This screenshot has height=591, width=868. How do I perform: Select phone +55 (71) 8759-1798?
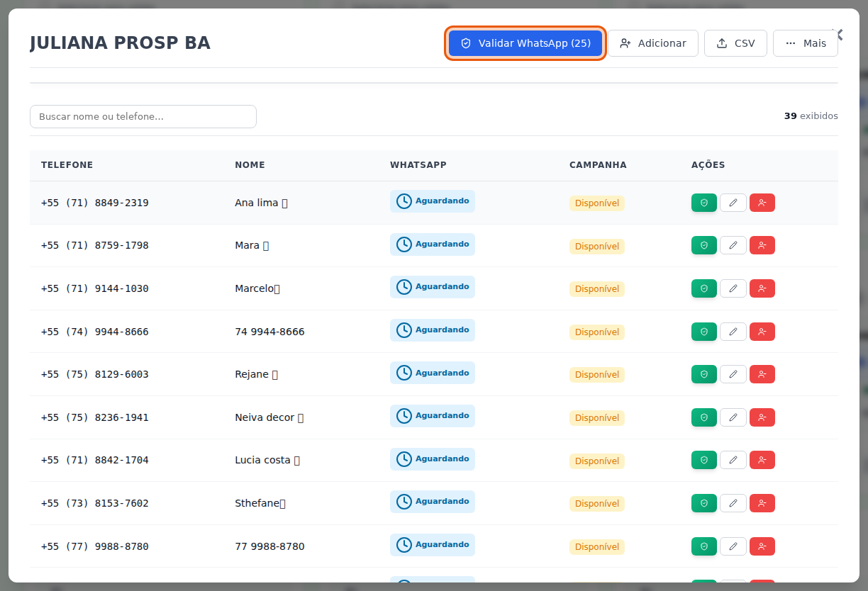[x=95, y=245]
